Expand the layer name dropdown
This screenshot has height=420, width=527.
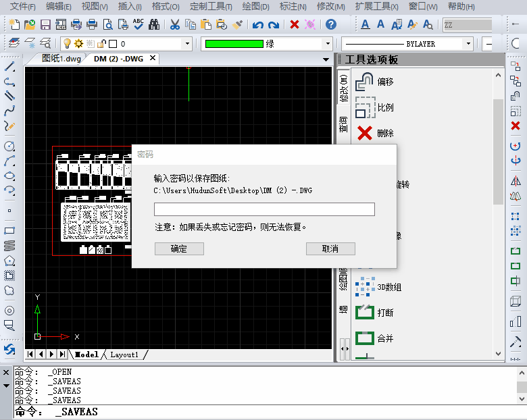(x=187, y=44)
